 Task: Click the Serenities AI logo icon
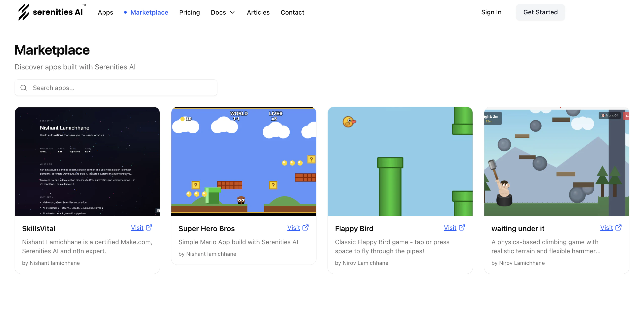pos(23,12)
